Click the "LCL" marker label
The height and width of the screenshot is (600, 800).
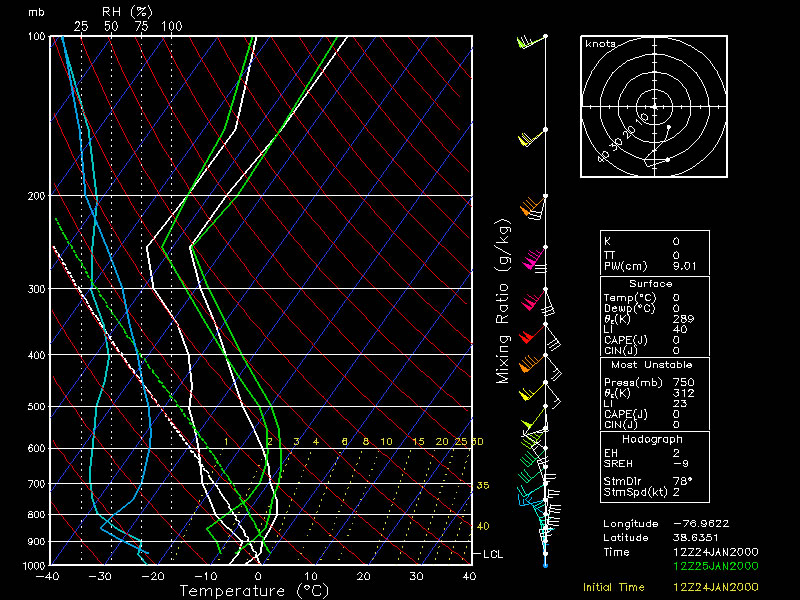click(493, 555)
